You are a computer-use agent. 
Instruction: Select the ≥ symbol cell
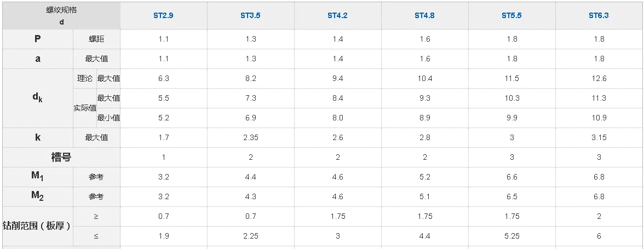coord(96,216)
